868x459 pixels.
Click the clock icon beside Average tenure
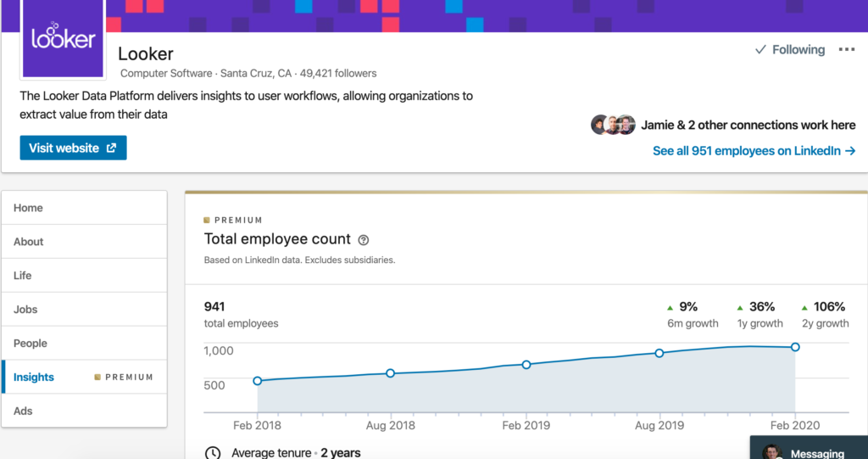coord(213,452)
